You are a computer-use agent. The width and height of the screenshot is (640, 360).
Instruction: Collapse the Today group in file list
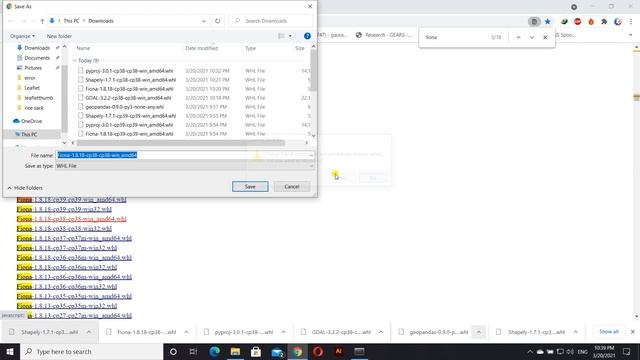click(x=75, y=60)
